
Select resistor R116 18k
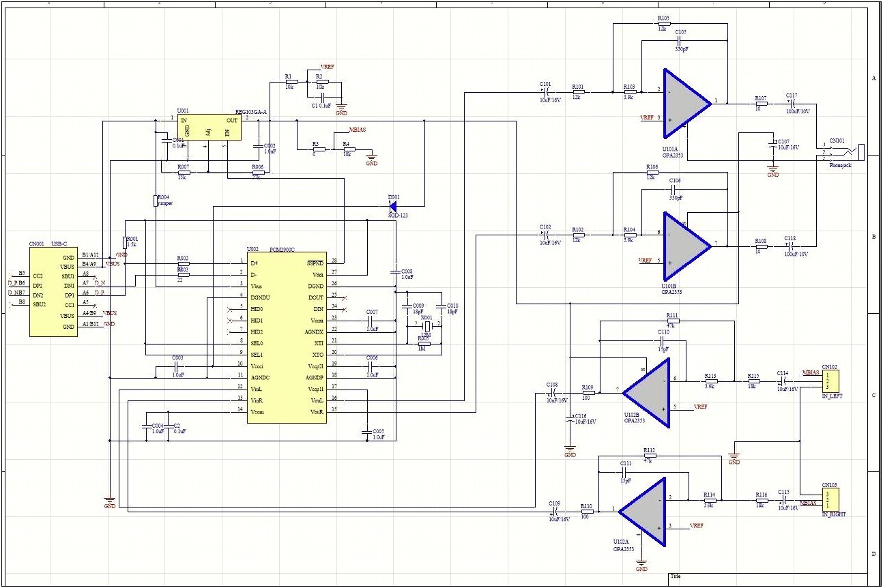(762, 500)
